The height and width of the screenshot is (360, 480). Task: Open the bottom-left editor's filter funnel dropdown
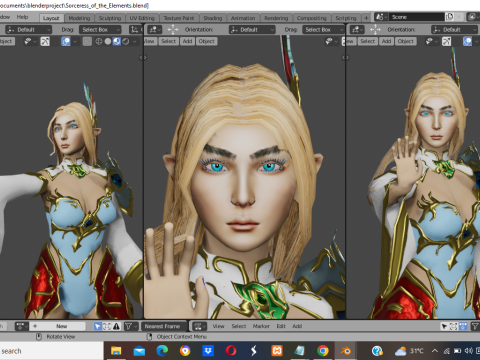[x=130, y=326]
